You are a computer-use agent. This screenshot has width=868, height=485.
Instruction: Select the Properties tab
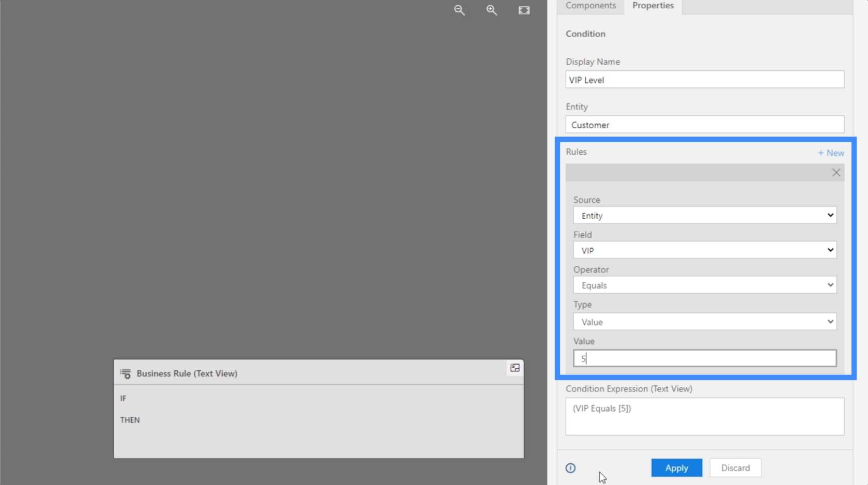pos(653,6)
